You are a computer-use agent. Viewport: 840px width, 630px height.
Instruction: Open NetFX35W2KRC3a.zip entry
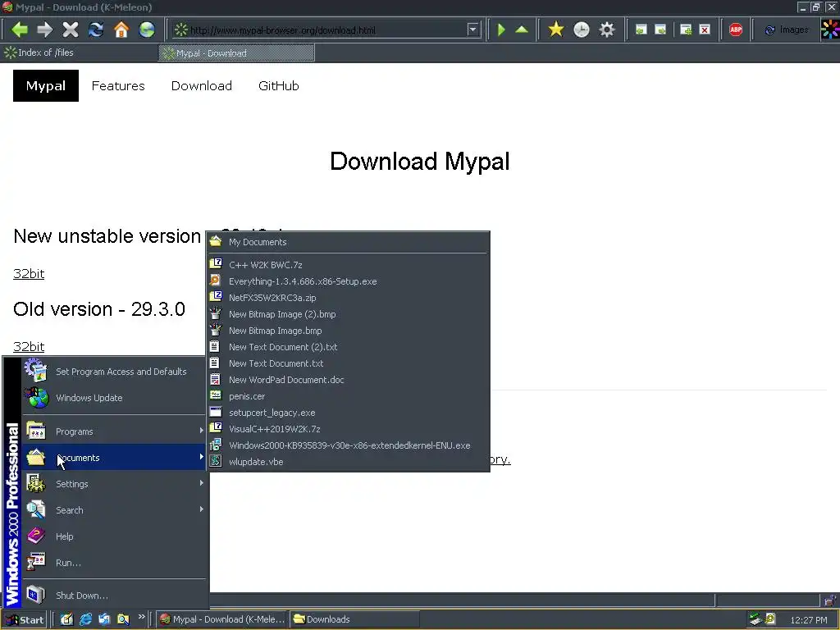[348, 298]
